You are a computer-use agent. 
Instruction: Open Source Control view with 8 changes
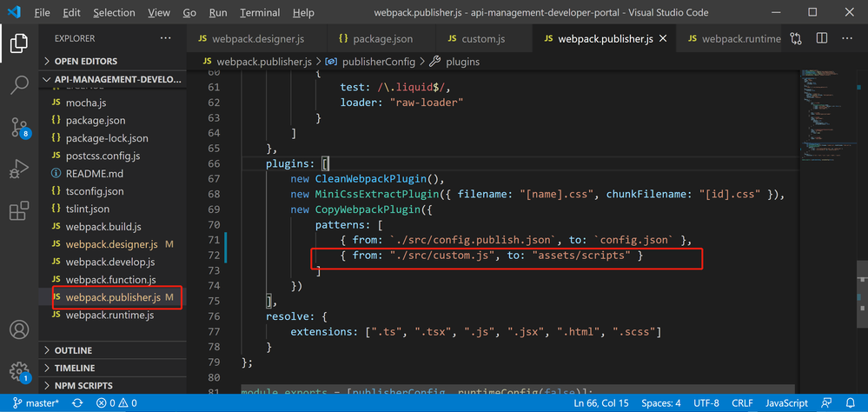point(20,128)
